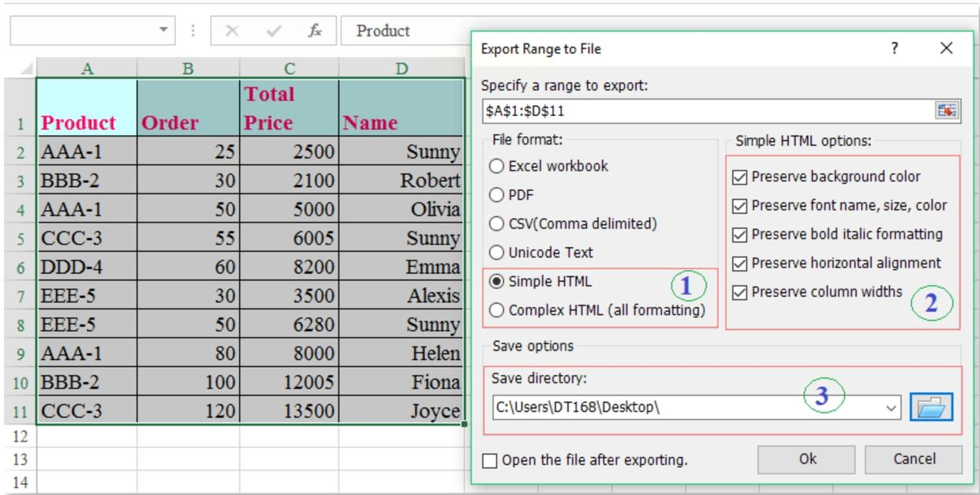Click the Total Price header cell

coord(289,108)
